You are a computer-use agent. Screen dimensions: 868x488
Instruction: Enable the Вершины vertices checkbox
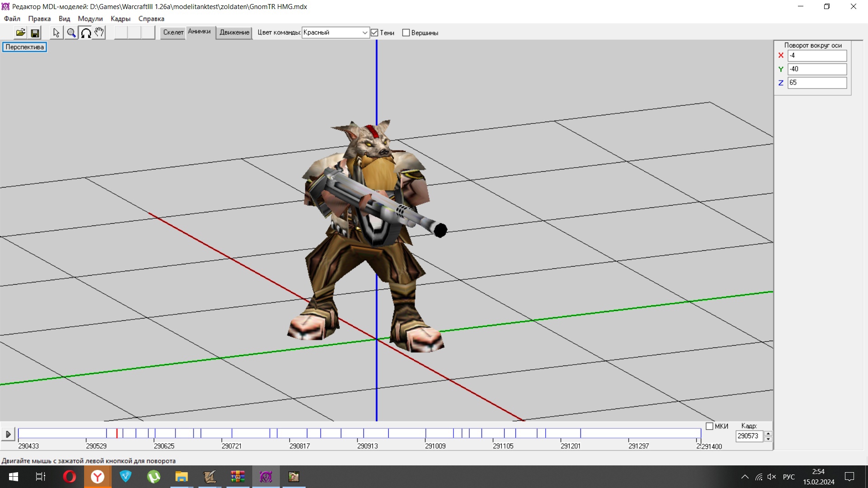(406, 33)
